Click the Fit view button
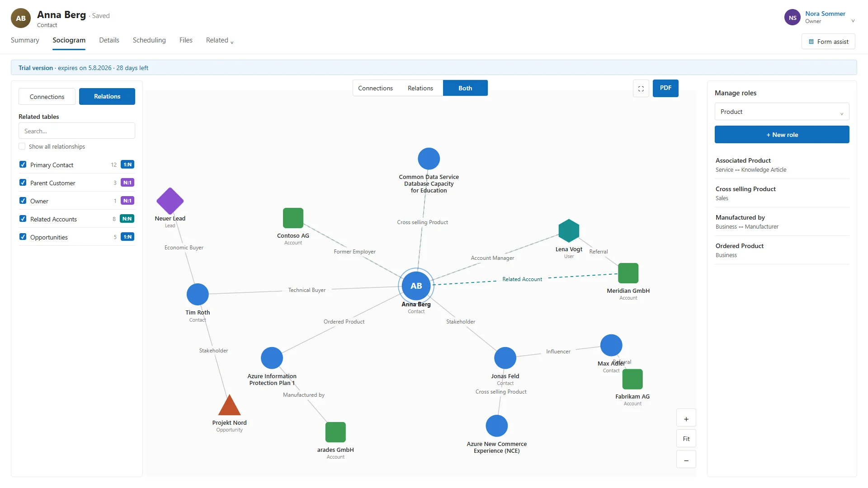Image resolution: width=868 pixels, height=488 pixels. pos(686,439)
